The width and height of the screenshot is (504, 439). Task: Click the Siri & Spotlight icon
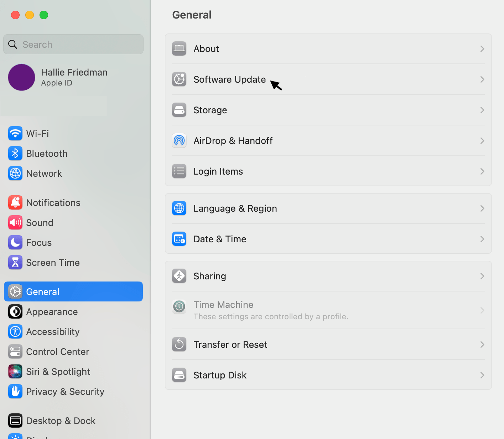point(15,372)
